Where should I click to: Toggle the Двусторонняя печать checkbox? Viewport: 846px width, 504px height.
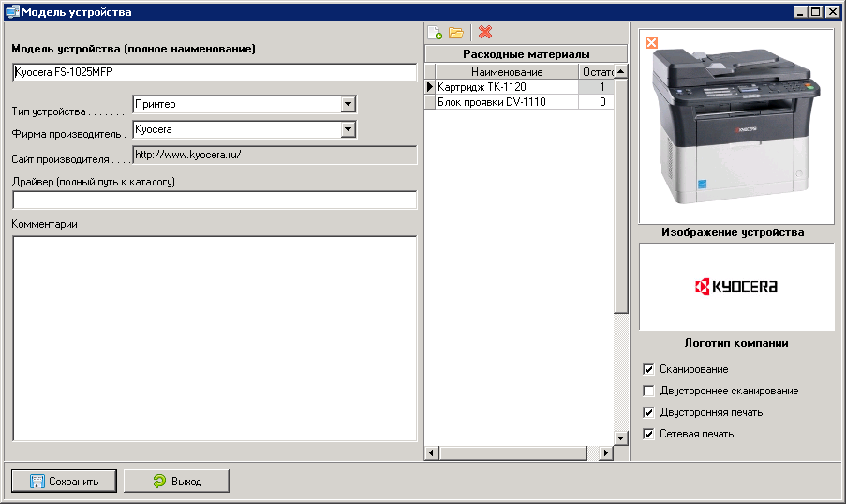(648, 412)
